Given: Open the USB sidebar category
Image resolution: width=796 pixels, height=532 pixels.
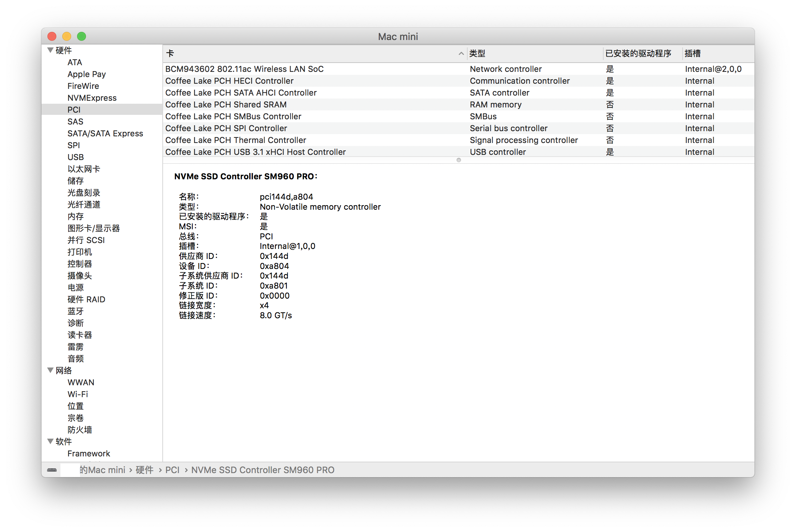Looking at the screenshot, I should coord(76,157).
